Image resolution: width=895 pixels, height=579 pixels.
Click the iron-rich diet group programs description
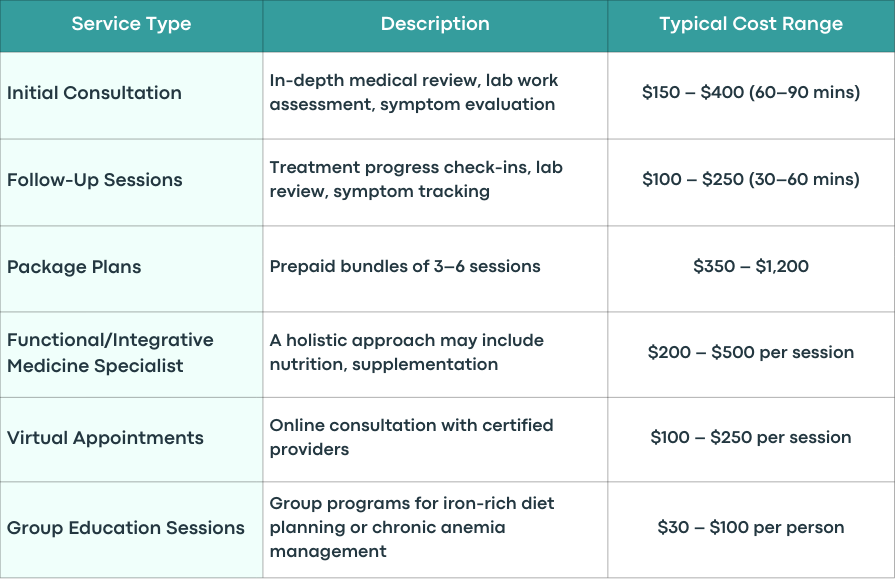point(412,528)
